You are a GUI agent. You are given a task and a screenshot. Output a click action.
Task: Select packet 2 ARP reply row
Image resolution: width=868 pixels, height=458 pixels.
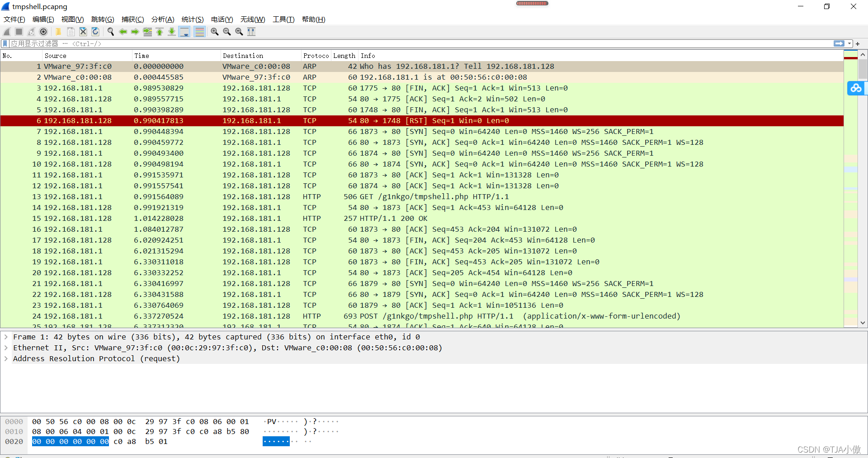(422, 77)
